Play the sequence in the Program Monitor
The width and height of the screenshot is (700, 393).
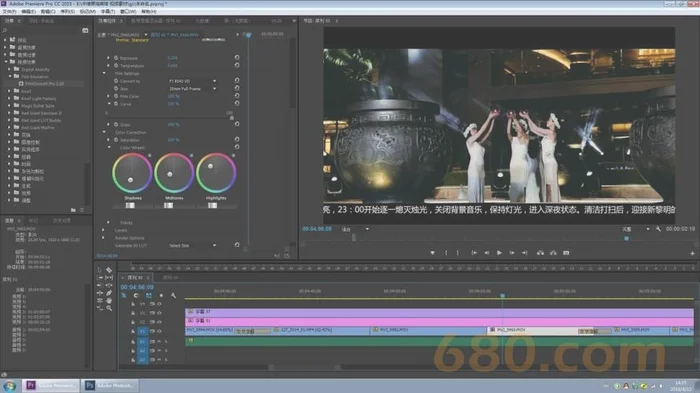pos(499,253)
